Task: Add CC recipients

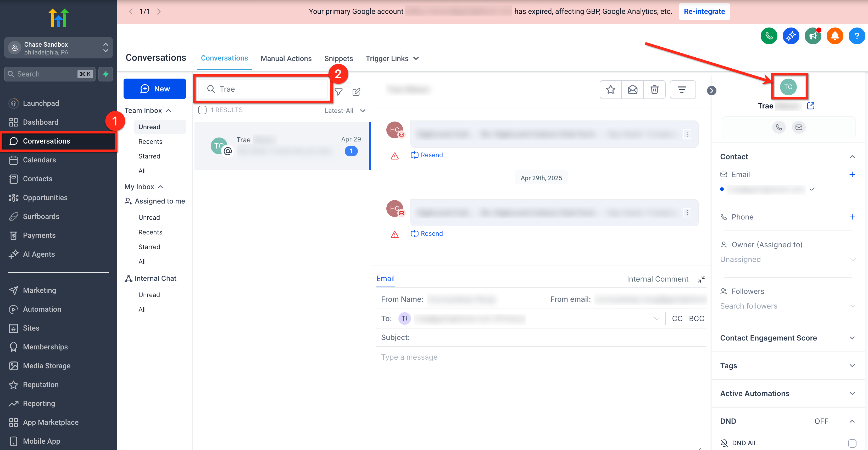Action: pos(677,319)
